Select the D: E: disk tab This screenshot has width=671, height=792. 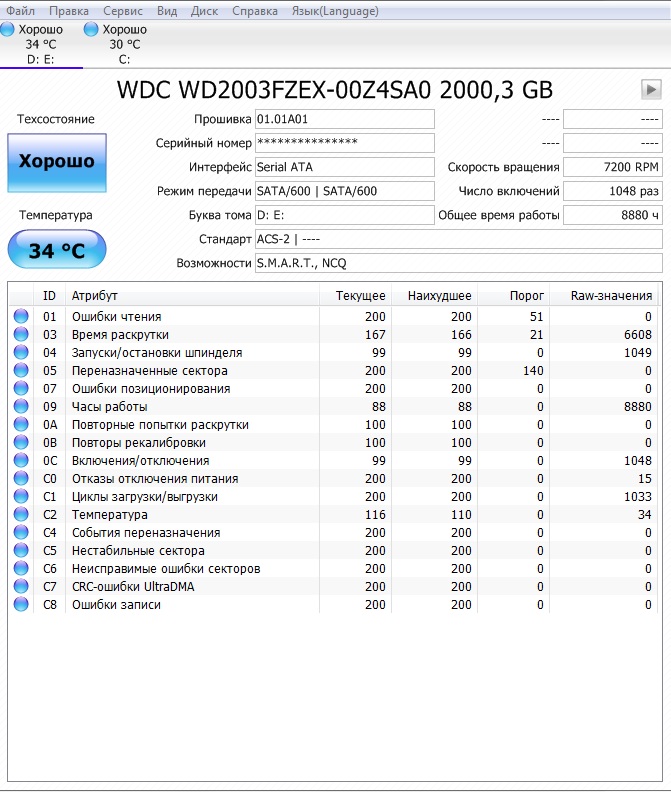click(41, 44)
